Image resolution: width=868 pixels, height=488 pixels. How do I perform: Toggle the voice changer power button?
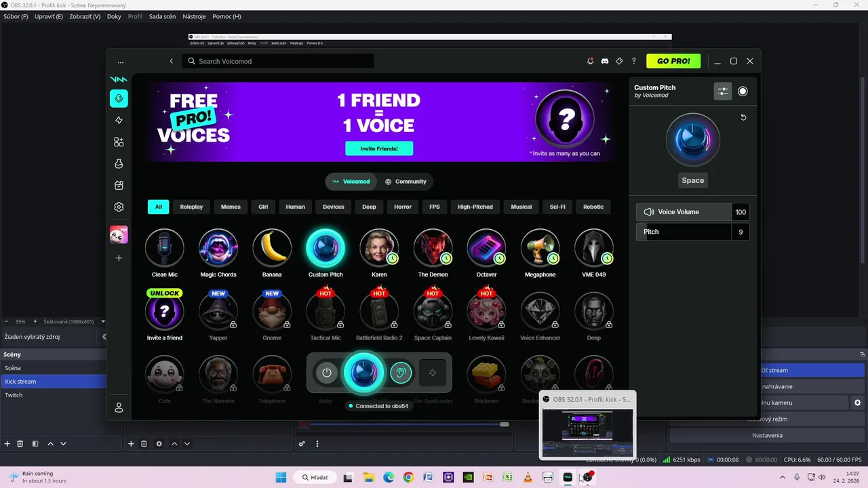(x=327, y=373)
